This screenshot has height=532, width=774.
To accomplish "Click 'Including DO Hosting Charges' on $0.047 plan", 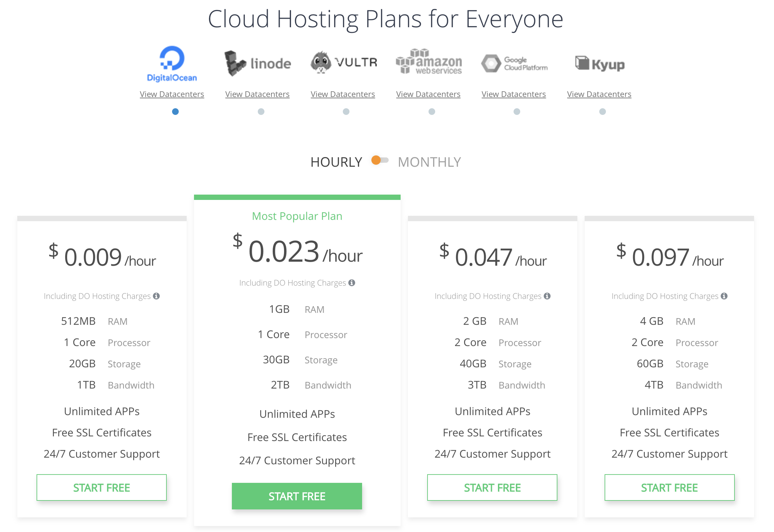I will point(488,296).
